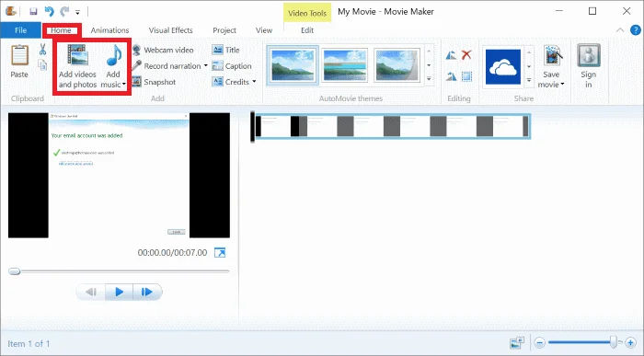
Task: Click Record narration microphone button
Action: (x=167, y=65)
